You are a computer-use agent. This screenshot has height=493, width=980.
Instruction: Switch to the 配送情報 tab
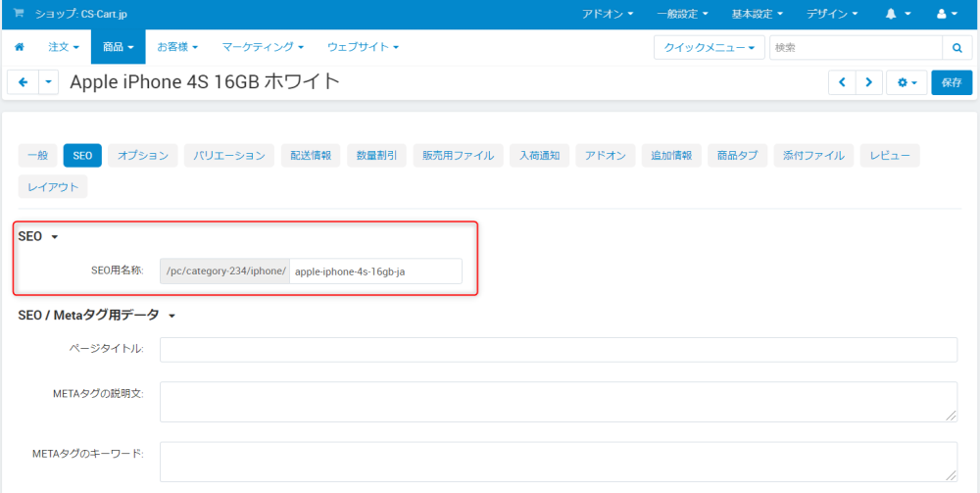point(311,156)
